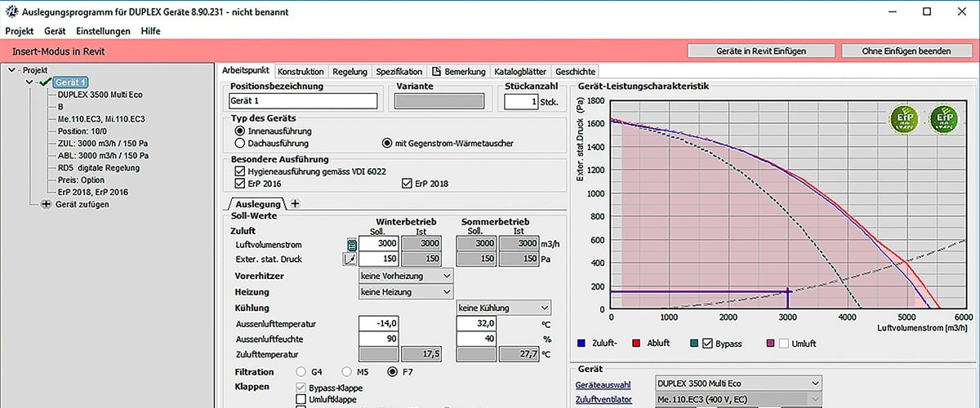Click the right ErP green badge on the chart

(x=943, y=120)
